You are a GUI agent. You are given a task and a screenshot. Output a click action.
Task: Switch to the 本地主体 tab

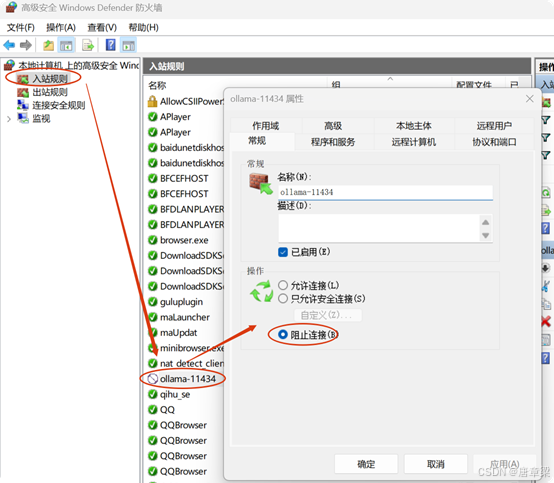[414, 126]
